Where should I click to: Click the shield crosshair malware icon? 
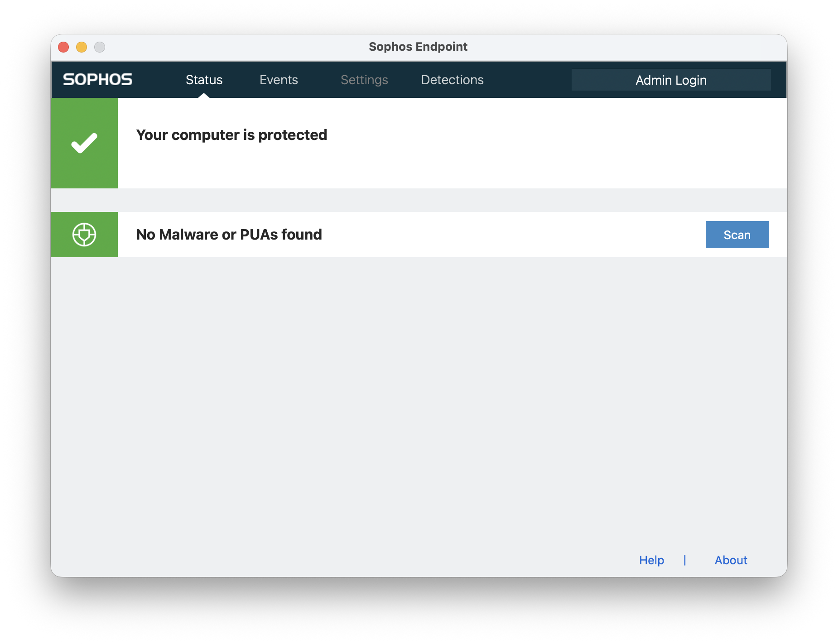click(x=84, y=235)
